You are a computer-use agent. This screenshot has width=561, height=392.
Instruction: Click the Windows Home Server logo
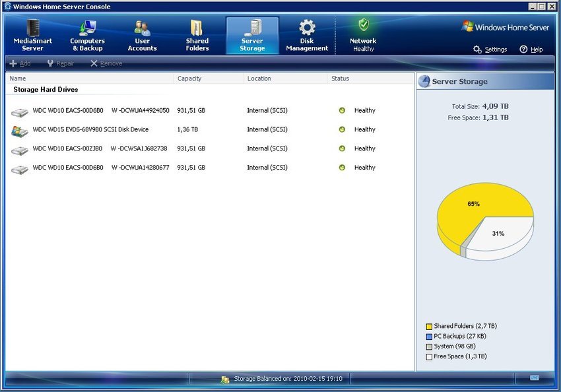click(505, 27)
